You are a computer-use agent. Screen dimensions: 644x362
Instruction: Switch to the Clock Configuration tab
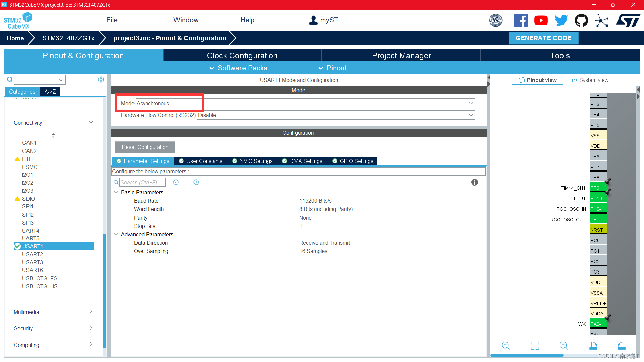(242, 56)
